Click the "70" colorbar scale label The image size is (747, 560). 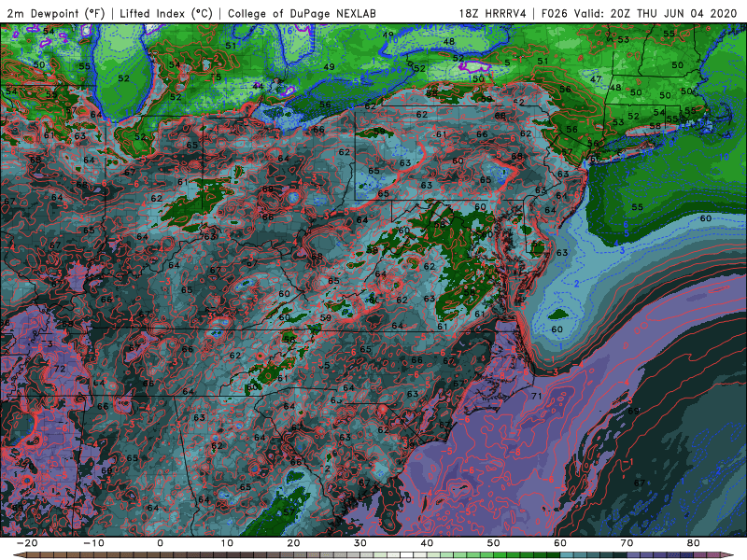[627, 543]
